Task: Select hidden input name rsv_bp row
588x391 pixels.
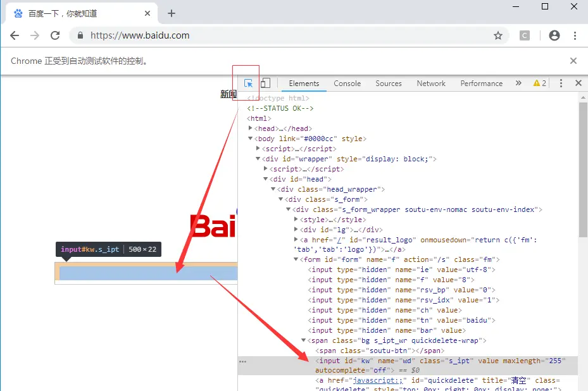Action: point(402,290)
